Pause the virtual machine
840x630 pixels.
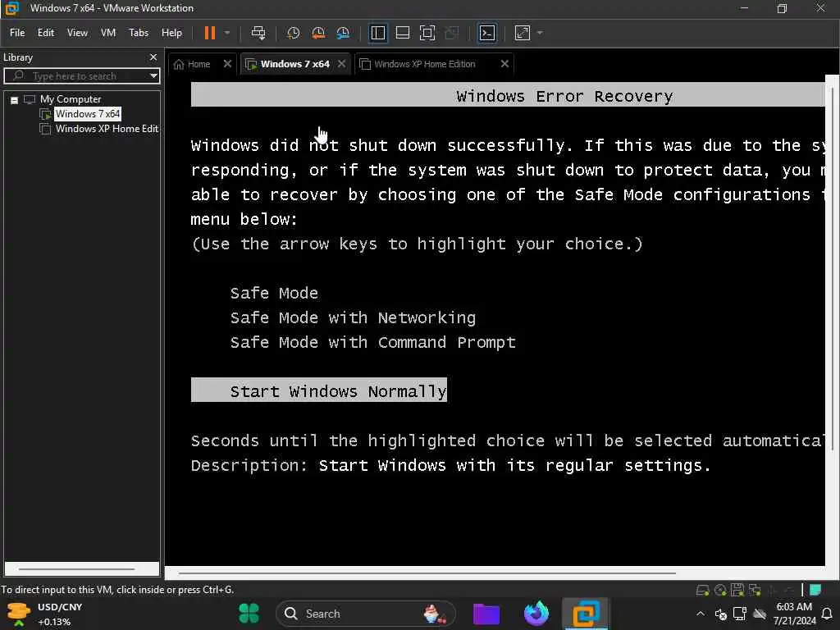[x=209, y=33]
